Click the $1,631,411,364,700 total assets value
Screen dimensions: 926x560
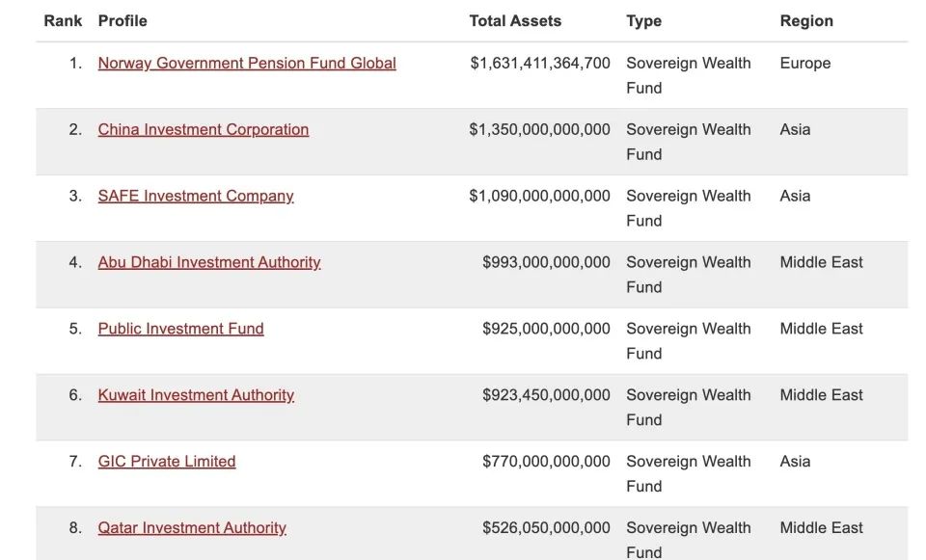click(x=540, y=64)
